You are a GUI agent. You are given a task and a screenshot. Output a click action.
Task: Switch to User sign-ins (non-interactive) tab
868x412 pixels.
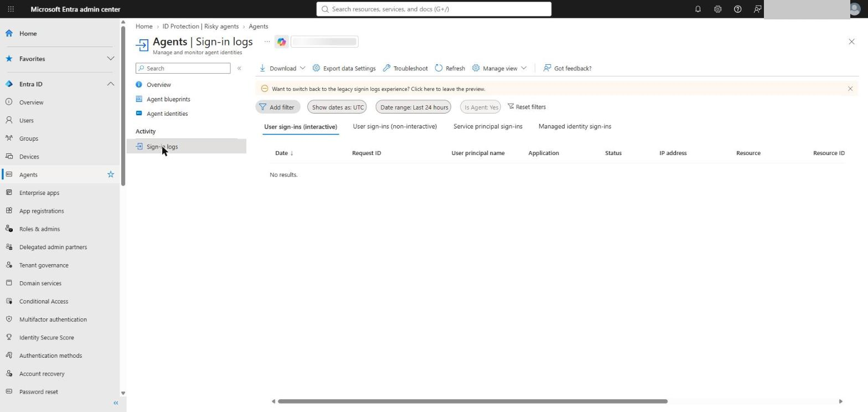point(395,126)
